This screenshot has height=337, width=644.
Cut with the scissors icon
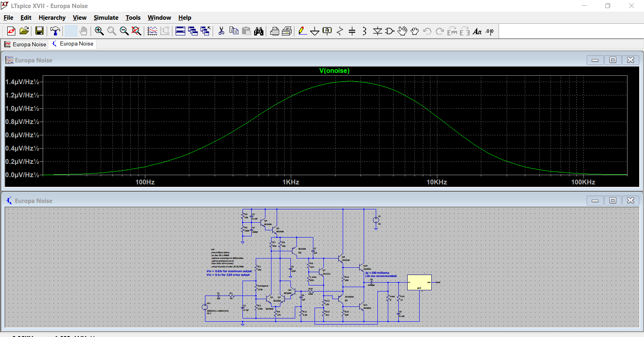[x=221, y=31]
